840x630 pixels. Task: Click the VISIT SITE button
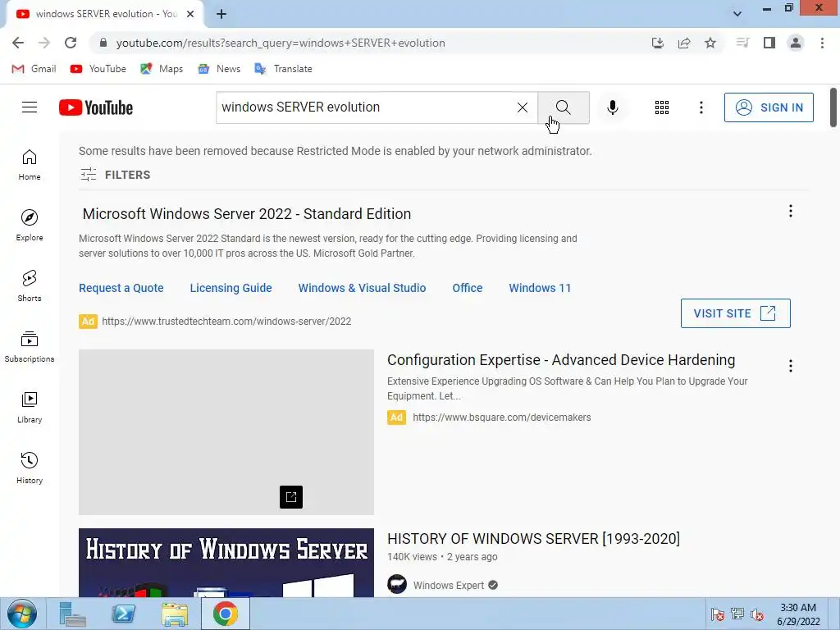tap(736, 313)
